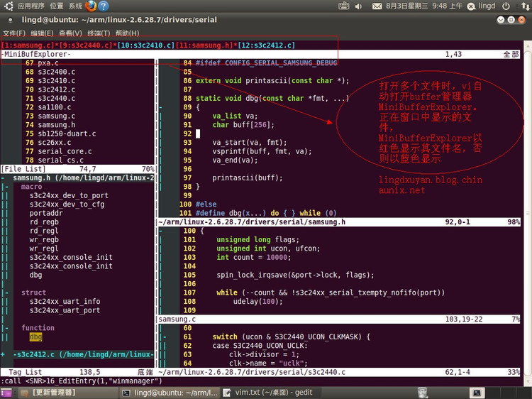Image resolution: width=532 pixels, height=399 pixels.
Task: Click samsung.c window status bar
Action: tap(338, 319)
